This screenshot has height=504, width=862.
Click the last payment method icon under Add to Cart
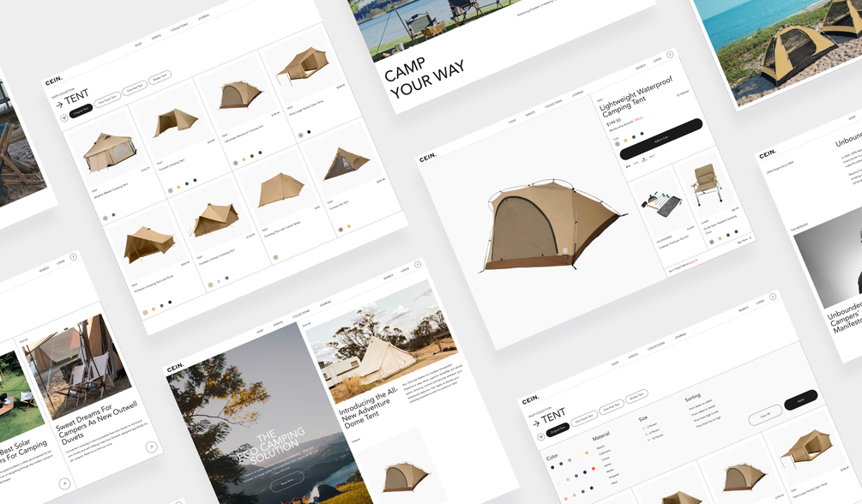652,156
